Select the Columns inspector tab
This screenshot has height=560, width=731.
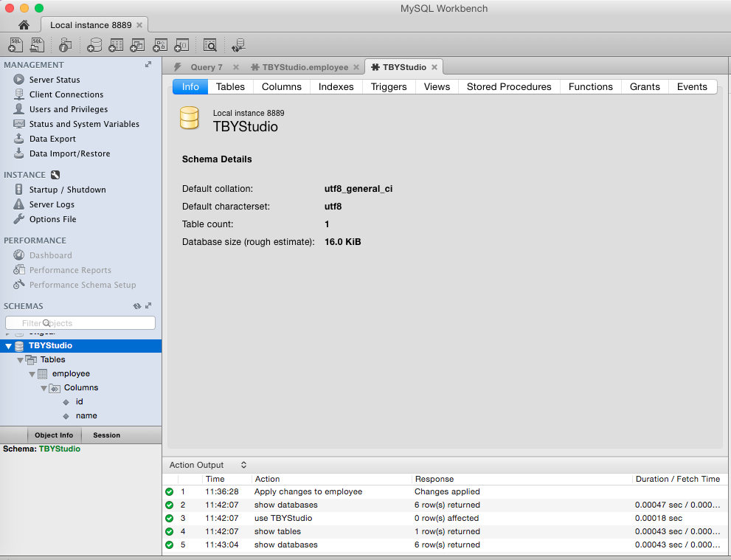pos(282,87)
